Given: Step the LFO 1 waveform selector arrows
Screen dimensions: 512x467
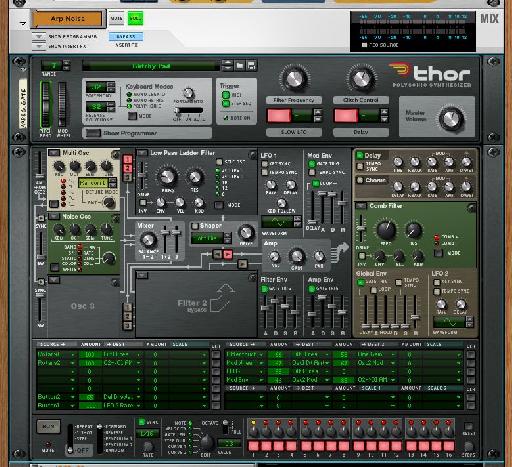Looking at the screenshot, I should [x=297, y=221].
